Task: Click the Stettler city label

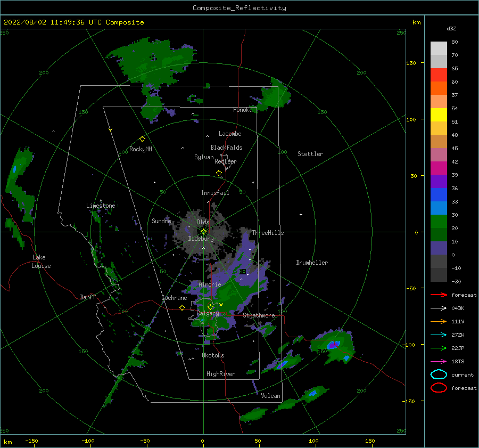Action: coord(310,154)
